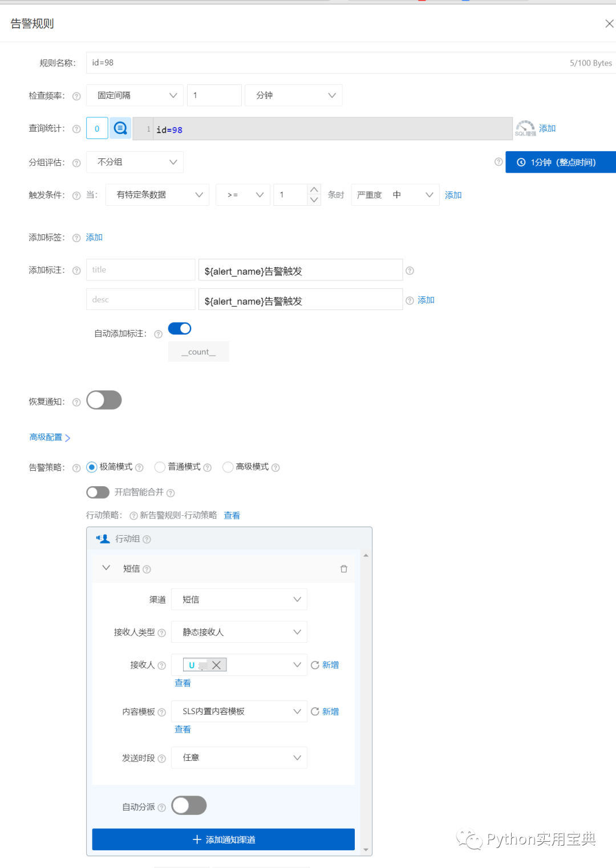Click the 添加通知渠道 button
The image size is (616, 868).
pyautogui.click(x=224, y=840)
